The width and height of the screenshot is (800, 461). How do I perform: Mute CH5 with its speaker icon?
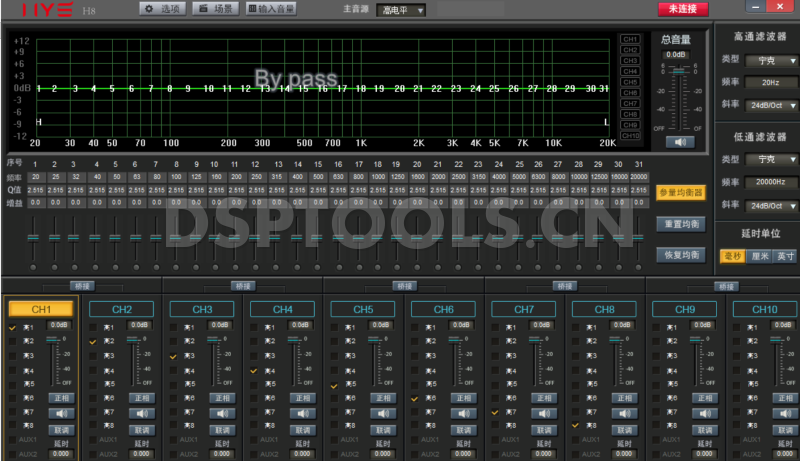tap(384, 412)
